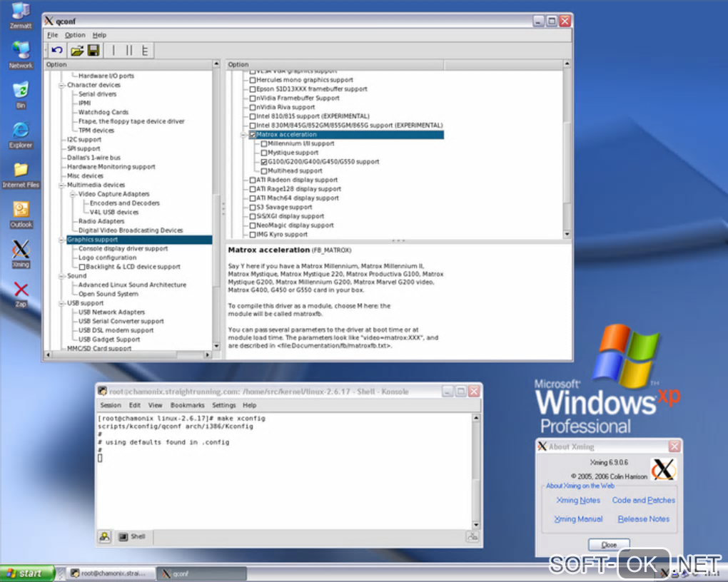Switch to qconf taskbar button
Screen dimensions: 728x582
[201, 573]
